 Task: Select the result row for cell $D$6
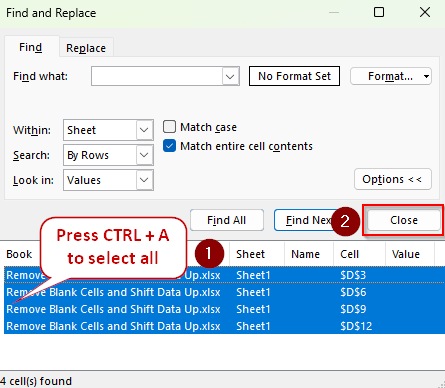point(224,292)
